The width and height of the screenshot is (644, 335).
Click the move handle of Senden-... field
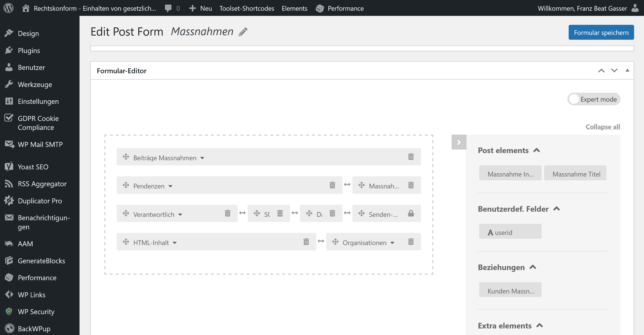pos(362,213)
